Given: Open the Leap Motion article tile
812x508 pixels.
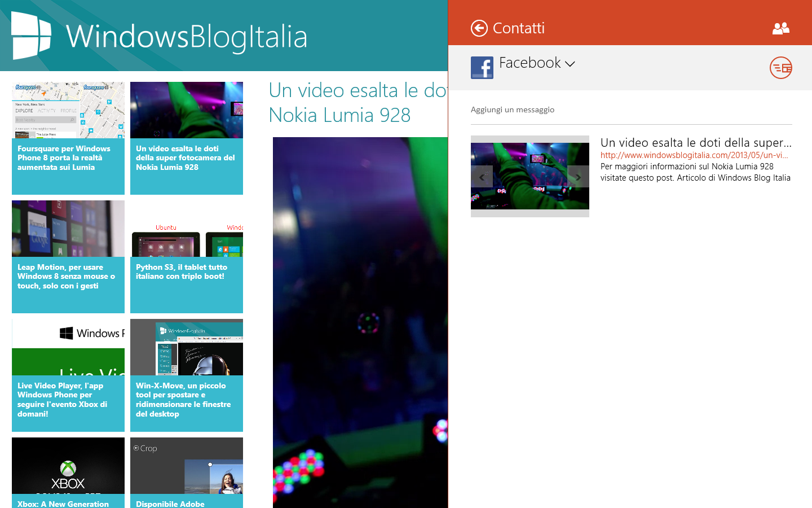Looking at the screenshot, I should [x=68, y=257].
